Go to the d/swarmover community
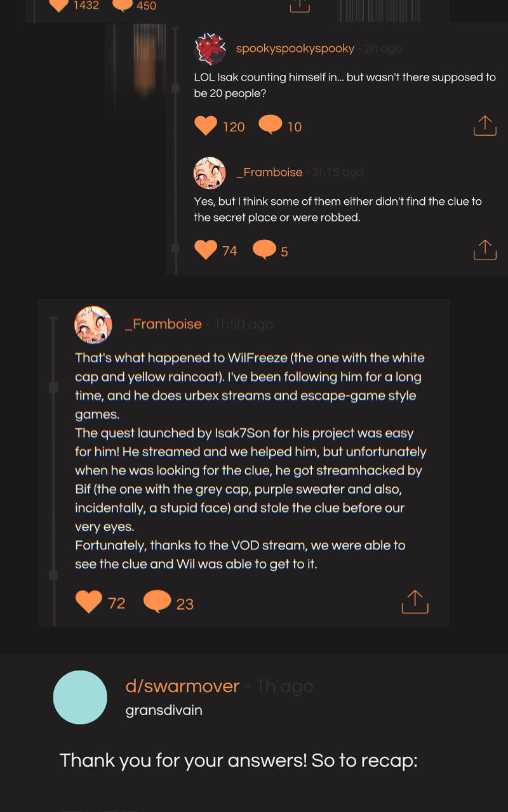Viewport: 508px width, 812px height. (182, 686)
